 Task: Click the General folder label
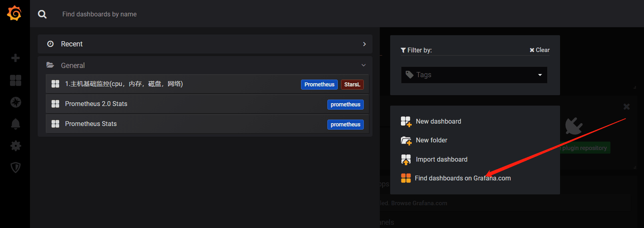click(x=73, y=66)
